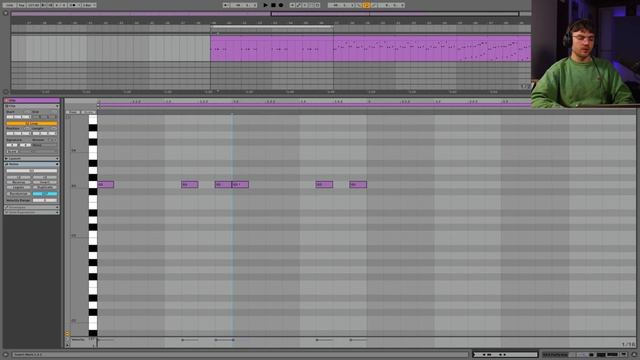
Task: Click the Randomize velocity button
Action: [x=19, y=193]
